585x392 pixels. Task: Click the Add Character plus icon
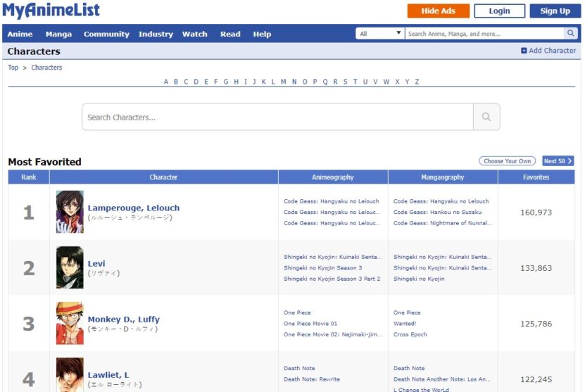[x=524, y=51]
